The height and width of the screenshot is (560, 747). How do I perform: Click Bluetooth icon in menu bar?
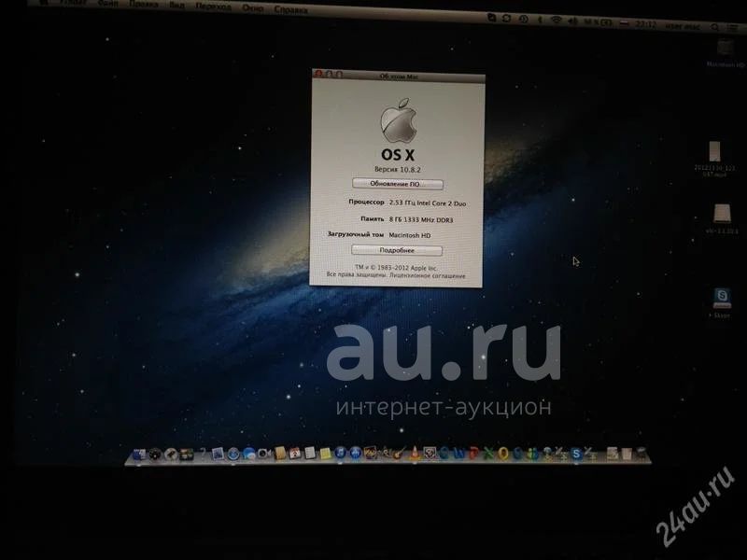(x=541, y=20)
